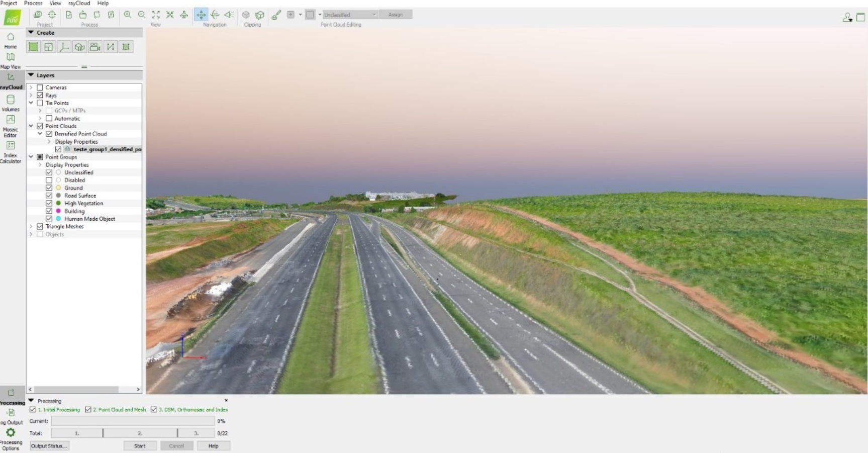Uncheck the Building point group

coord(49,211)
